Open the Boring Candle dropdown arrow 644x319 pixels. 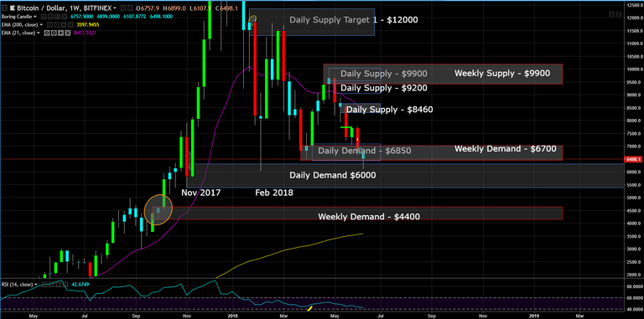35,17
